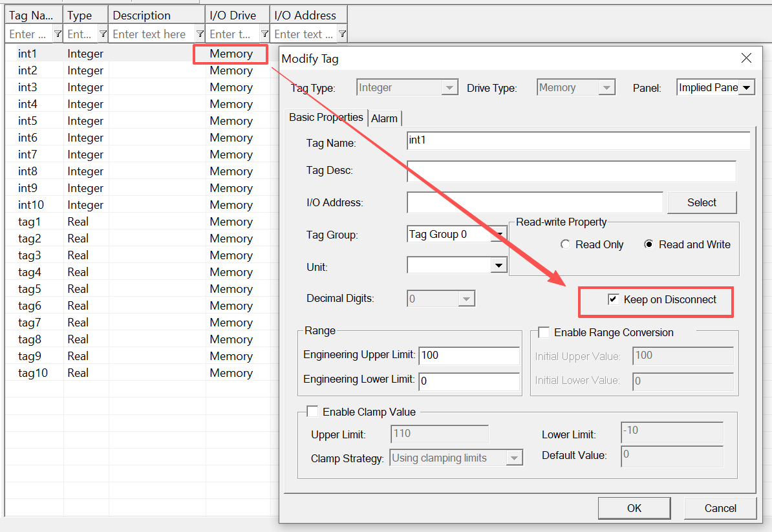The height and width of the screenshot is (532, 772).
Task: Click the Type column filter icon
Action: point(103,34)
